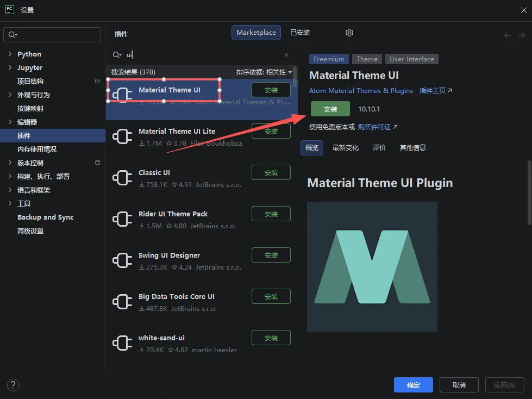Click 安装 for white-sand-ui
The image size is (532, 399).
tap(271, 338)
